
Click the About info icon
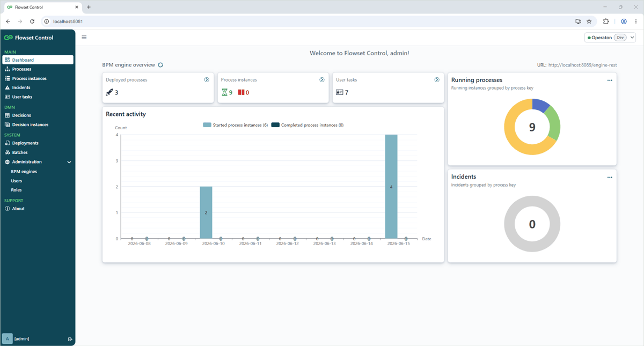pos(7,209)
